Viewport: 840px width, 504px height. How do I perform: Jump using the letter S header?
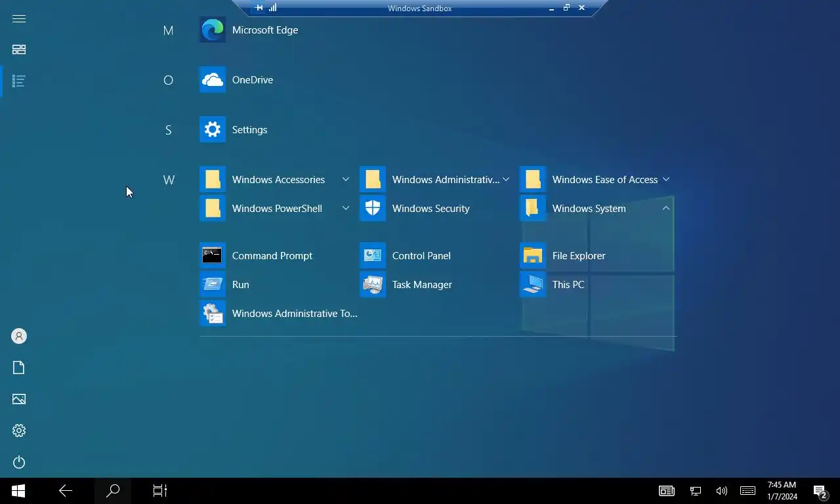tap(168, 130)
